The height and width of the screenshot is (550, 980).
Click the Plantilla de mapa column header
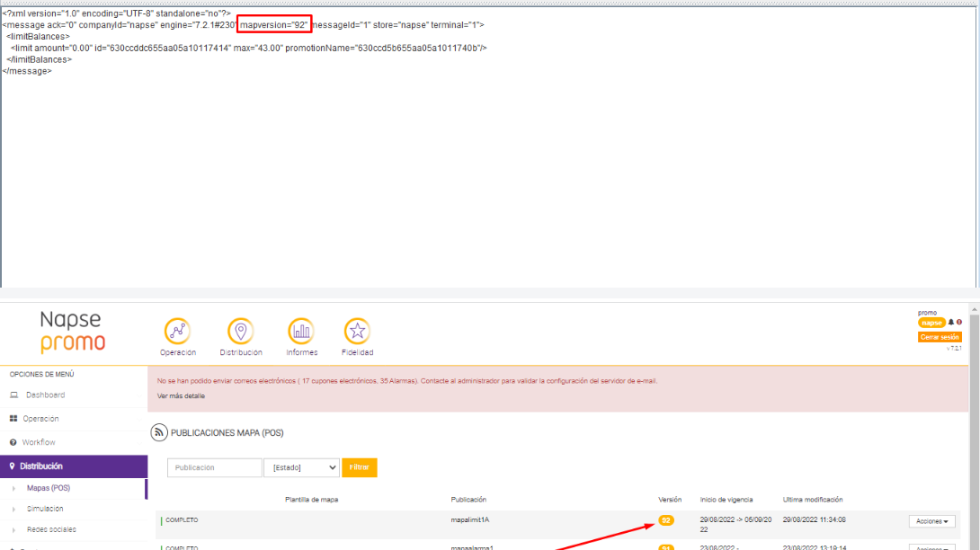(311, 500)
